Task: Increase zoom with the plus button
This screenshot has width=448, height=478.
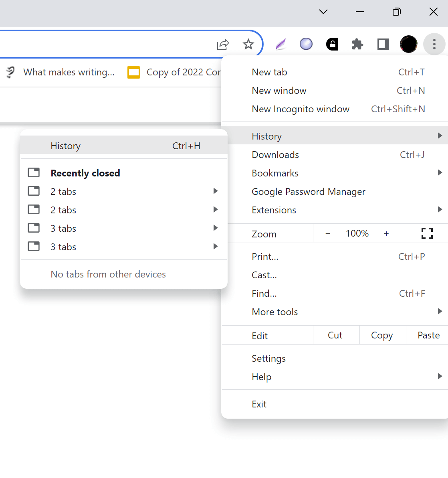Action: [386, 233]
